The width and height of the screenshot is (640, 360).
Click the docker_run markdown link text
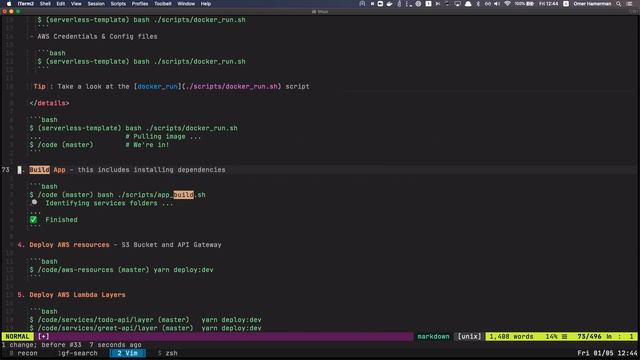pyautogui.click(x=158, y=87)
